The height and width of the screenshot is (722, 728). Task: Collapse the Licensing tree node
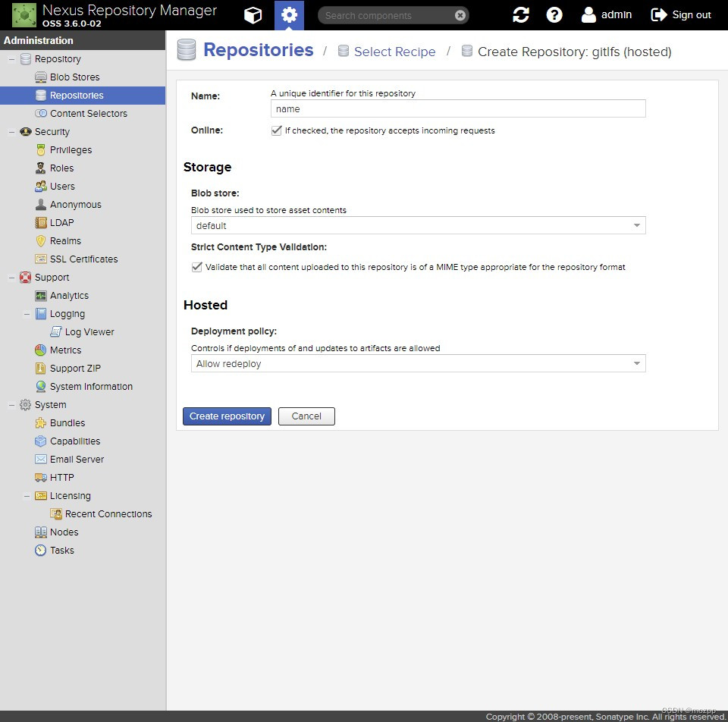27,496
